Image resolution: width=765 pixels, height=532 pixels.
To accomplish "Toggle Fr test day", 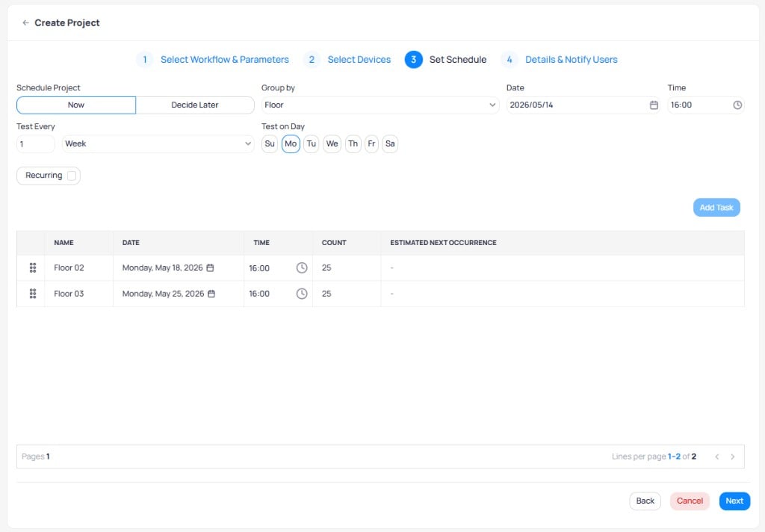I will (x=372, y=144).
